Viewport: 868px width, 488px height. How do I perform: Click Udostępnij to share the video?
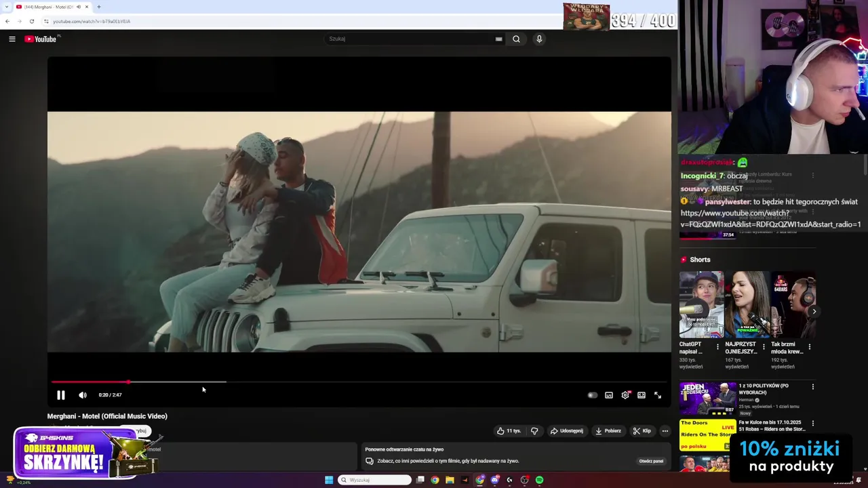566,430
